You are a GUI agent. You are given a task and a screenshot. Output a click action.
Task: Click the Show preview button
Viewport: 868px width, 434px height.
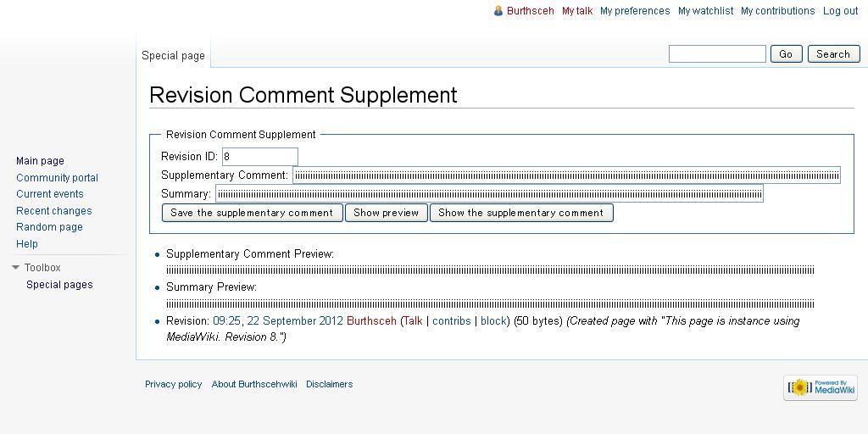(386, 213)
